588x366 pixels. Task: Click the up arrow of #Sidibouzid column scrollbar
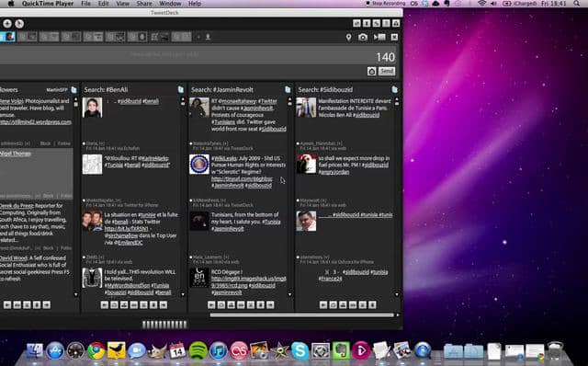click(397, 100)
